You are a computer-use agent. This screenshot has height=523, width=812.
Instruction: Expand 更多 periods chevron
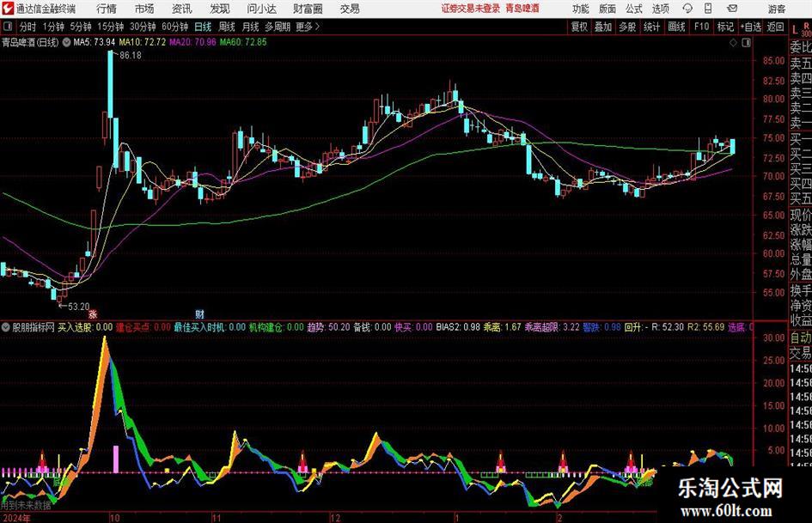tap(317, 27)
